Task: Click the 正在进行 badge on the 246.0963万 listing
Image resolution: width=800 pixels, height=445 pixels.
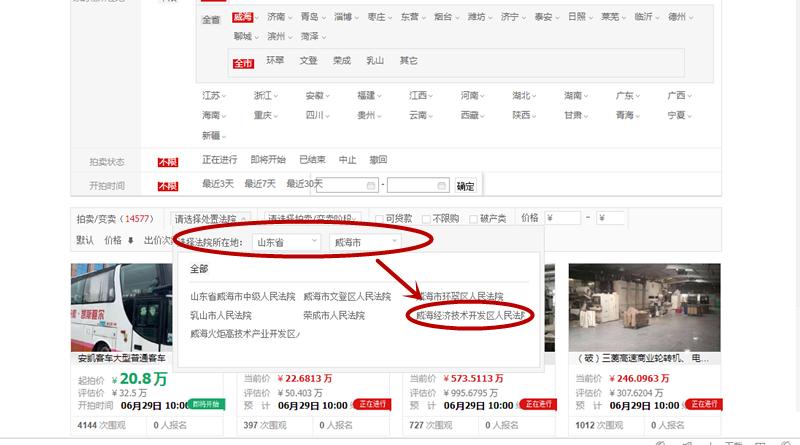Action: pyautogui.click(x=704, y=404)
